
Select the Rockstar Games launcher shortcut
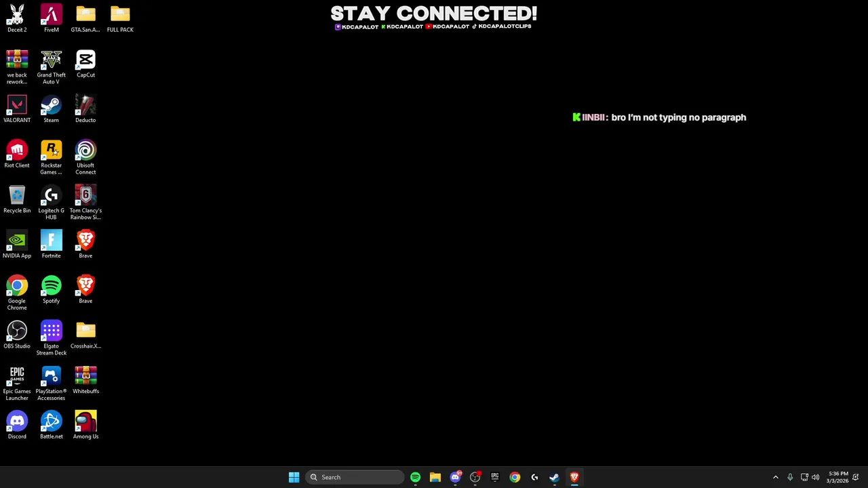pyautogui.click(x=51, y=157)
